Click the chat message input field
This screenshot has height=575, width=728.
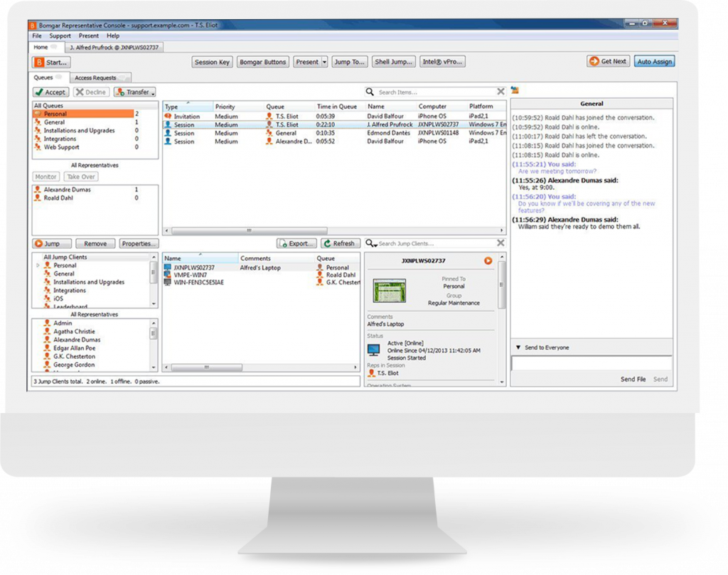coord(591,363)
